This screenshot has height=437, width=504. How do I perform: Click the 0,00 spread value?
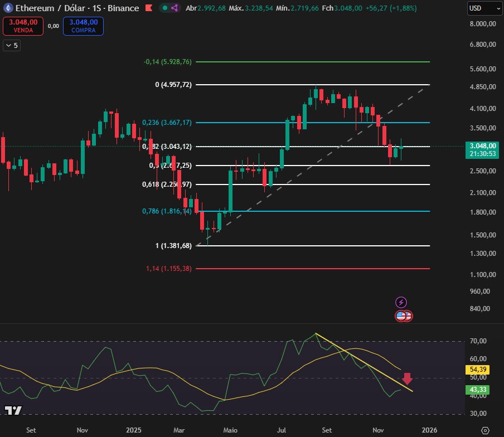pos(54,26)
